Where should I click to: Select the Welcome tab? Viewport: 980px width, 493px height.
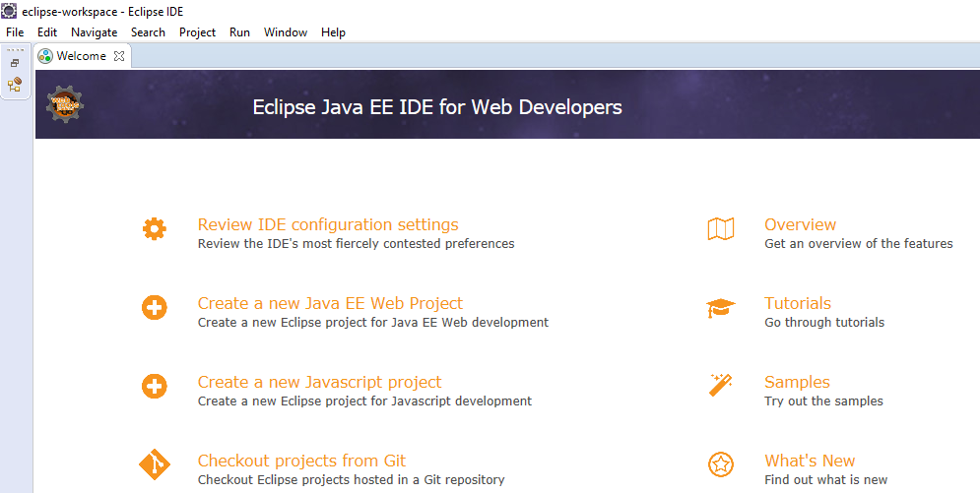click(81, 56)
